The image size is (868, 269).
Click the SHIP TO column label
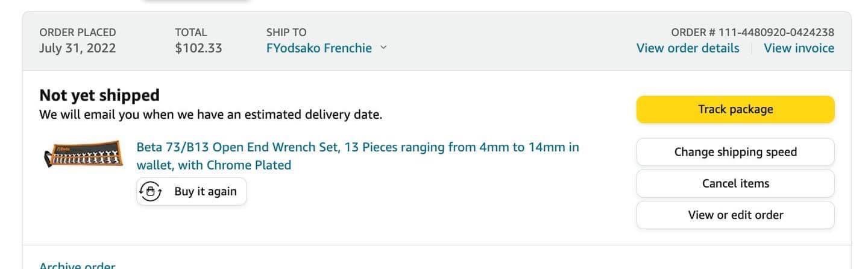pos(286,33)
